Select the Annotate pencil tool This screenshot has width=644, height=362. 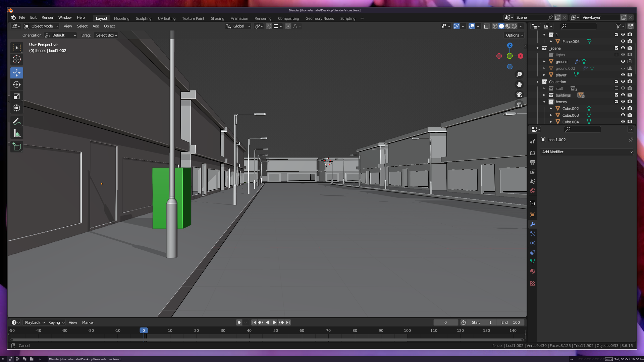16,121
